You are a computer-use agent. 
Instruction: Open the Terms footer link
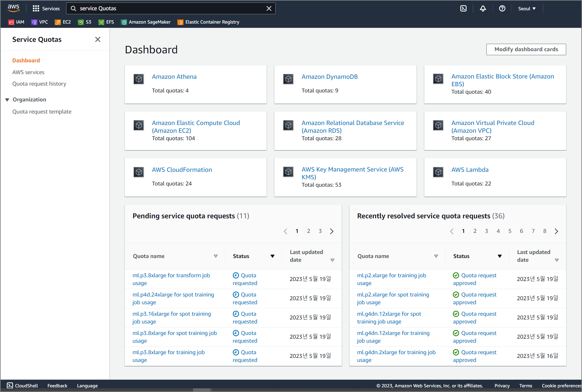coord(526,385)
